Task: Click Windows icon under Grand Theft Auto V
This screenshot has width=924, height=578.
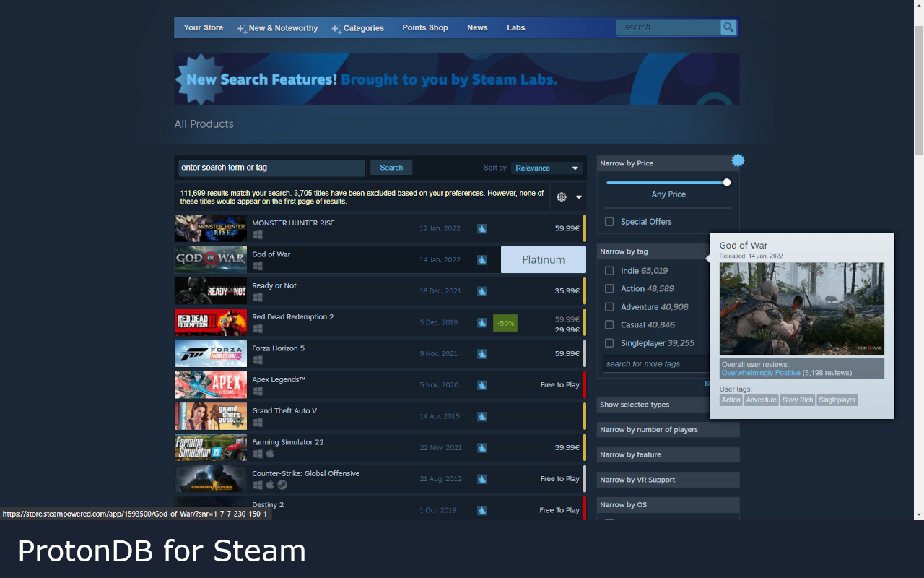Action: (x=258, y=423)
